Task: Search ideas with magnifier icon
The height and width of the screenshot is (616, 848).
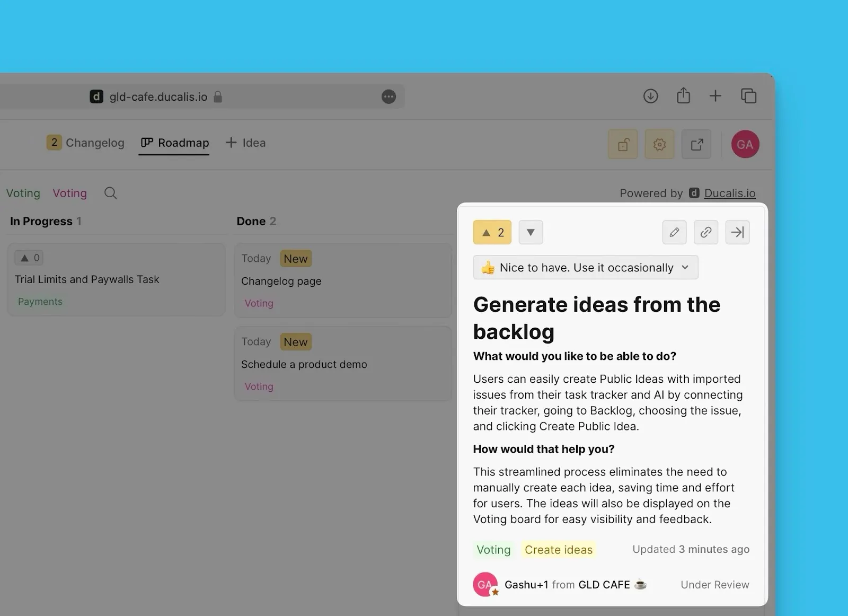Action: (110, 193)
